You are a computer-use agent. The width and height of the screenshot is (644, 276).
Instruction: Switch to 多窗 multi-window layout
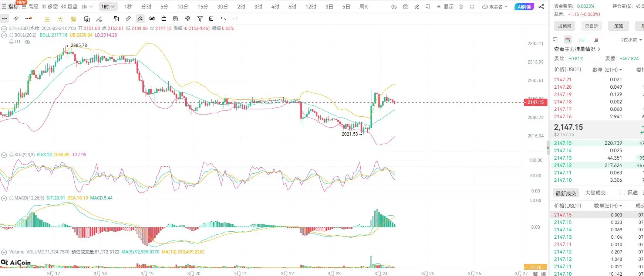coord(50,7)
